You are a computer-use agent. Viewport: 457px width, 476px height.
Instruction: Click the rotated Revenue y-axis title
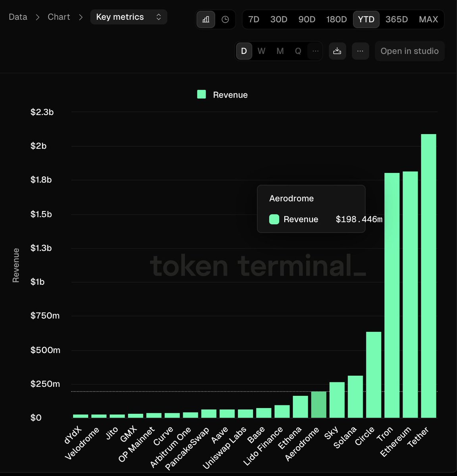16,265
